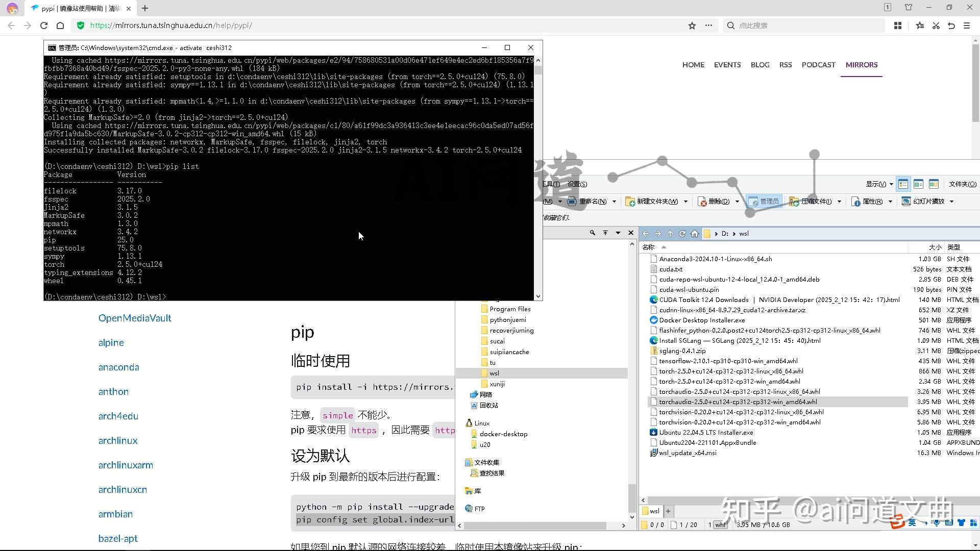Image resolution: width=980 pixels, height=551 pixels.
Task: Enable the rightmost tiles view layout
Action: tap(935, 184)
